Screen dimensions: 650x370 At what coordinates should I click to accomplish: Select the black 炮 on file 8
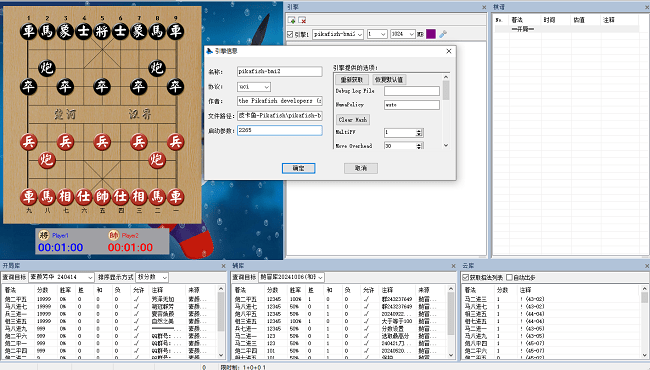click(x=157, y=68)
